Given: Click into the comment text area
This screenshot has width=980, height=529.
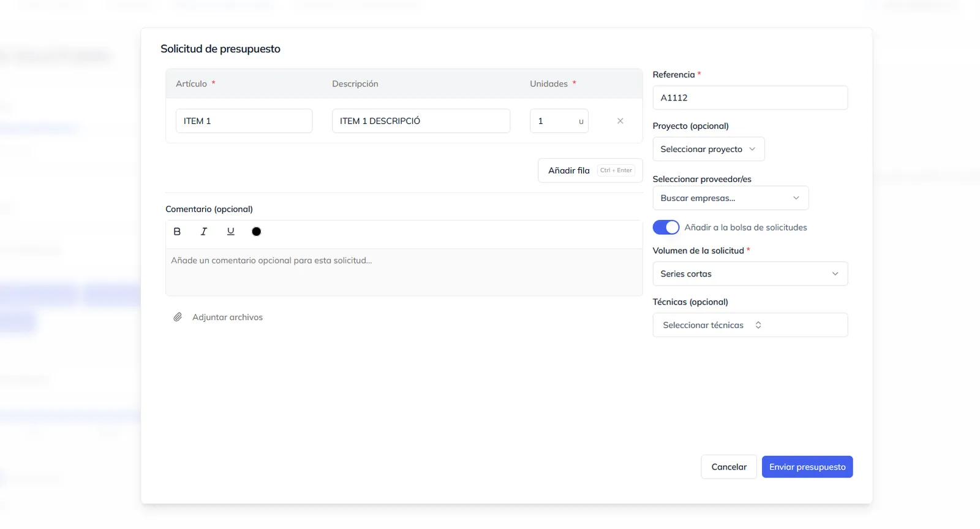Looking at the screenshot, I should (x=404, y=272).
